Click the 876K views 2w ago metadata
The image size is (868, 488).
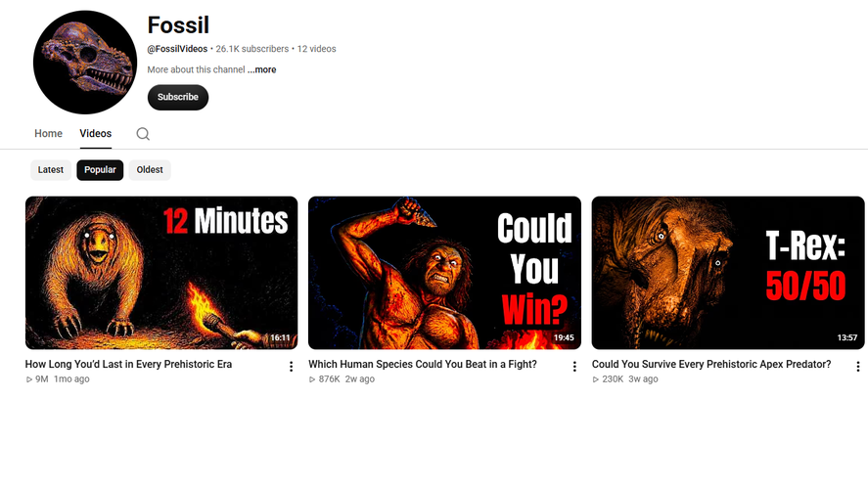342,379
